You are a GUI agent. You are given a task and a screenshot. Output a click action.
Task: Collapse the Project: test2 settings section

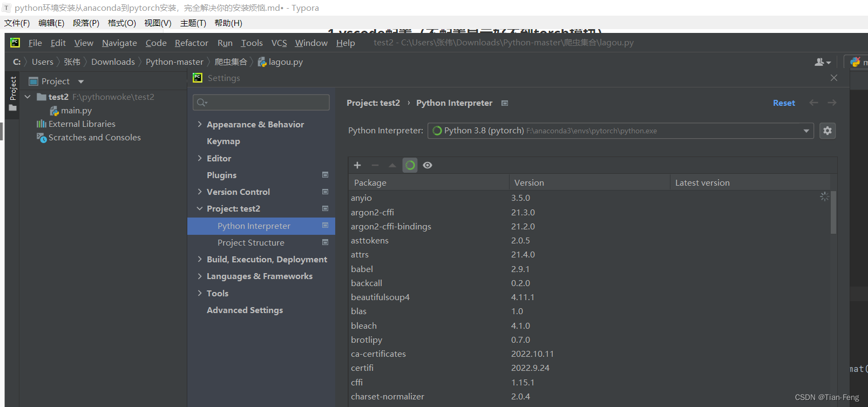tap(200, 208)
